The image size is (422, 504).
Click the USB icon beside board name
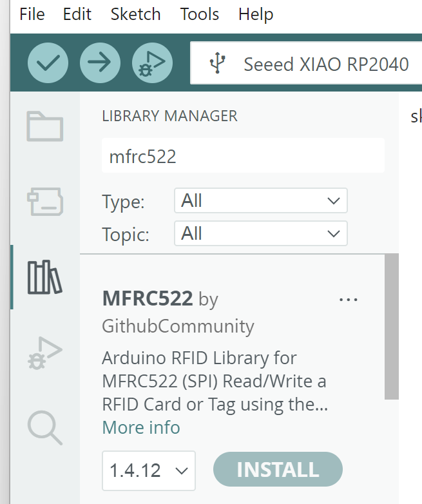218,63
